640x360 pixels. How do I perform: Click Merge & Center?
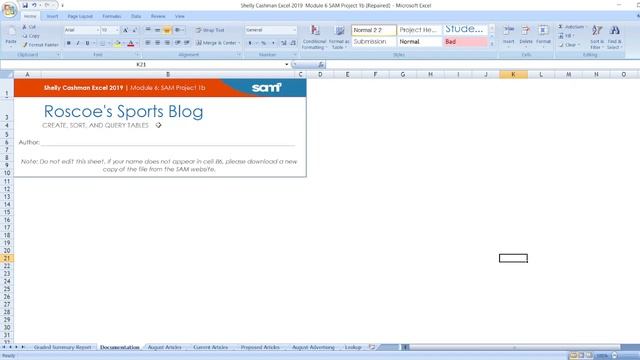(x=216, y=43)
